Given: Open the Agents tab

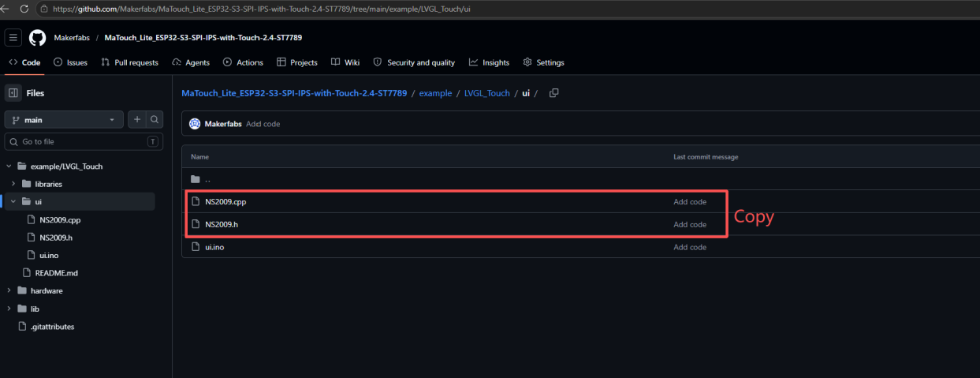Looking at the screenshot, I should [191, 62].
